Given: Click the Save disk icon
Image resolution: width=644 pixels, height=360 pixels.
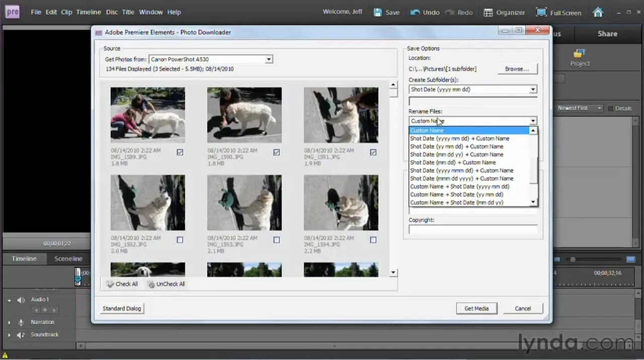Looking at the screenshot, I should click(378, 12).
